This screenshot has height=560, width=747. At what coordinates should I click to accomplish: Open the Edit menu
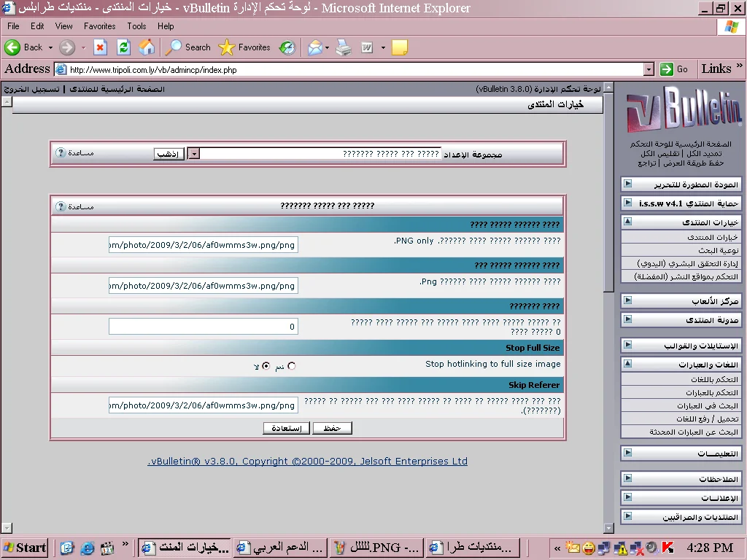point(37,26)
